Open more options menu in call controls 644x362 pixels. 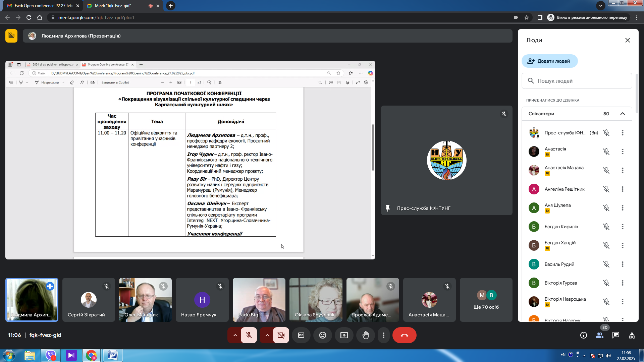384,335
